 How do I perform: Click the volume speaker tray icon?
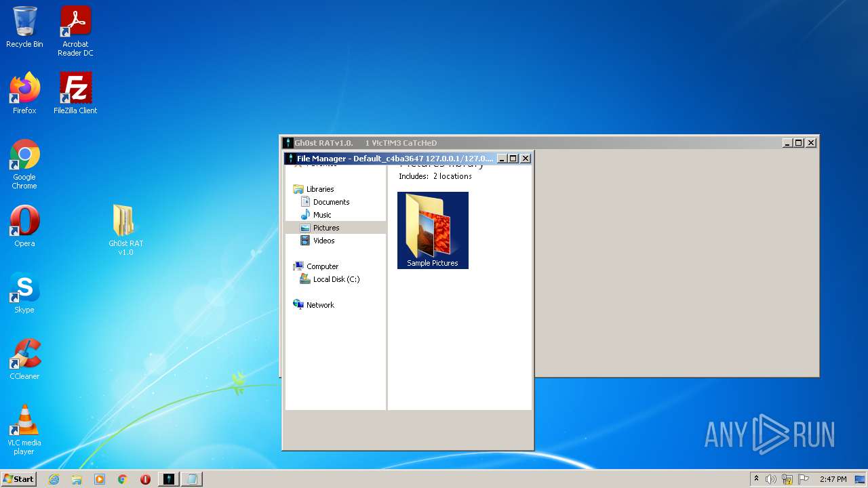[x=771, y=479]
